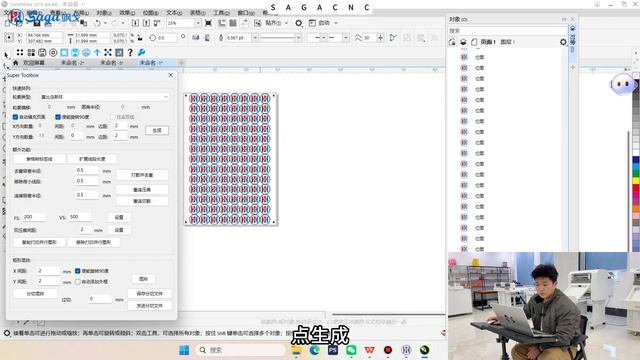Toggle 智能旋转90度 checkbox beside X 间距 field
This screenshot has height=360, width=640.
(x=78, y=271)
